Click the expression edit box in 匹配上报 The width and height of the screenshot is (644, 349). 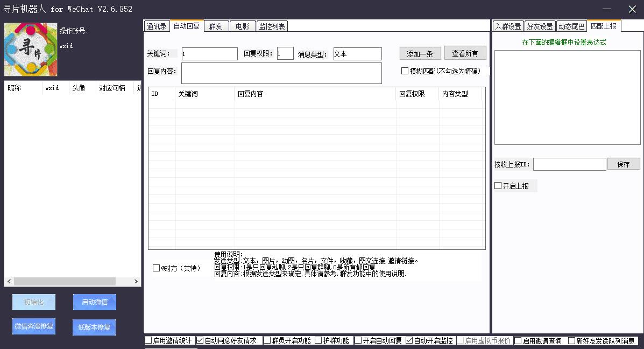click(567, 97)
